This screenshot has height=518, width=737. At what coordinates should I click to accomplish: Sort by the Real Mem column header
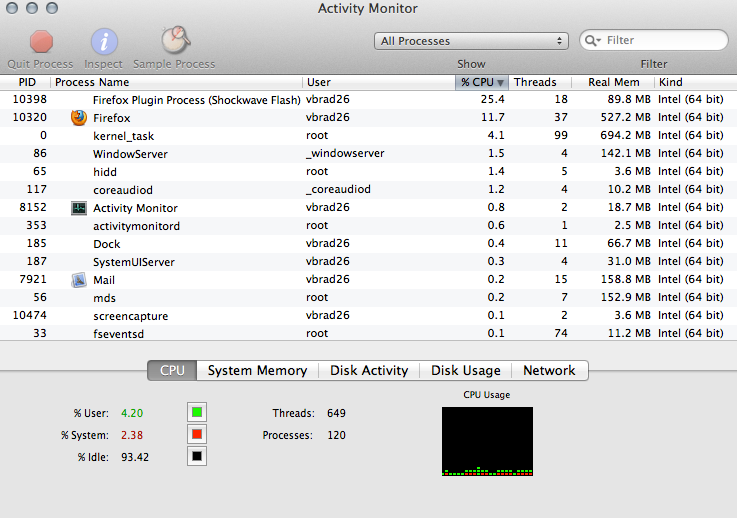[613, 82]
